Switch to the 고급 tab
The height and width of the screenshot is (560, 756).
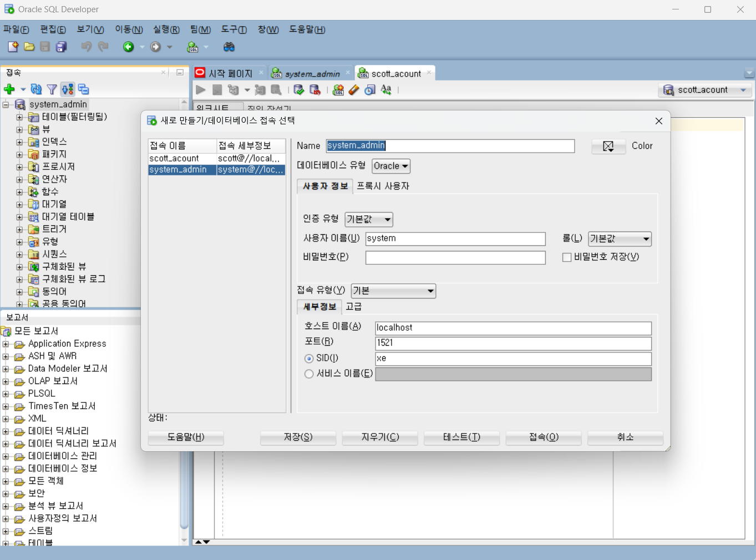pos(354,306)
